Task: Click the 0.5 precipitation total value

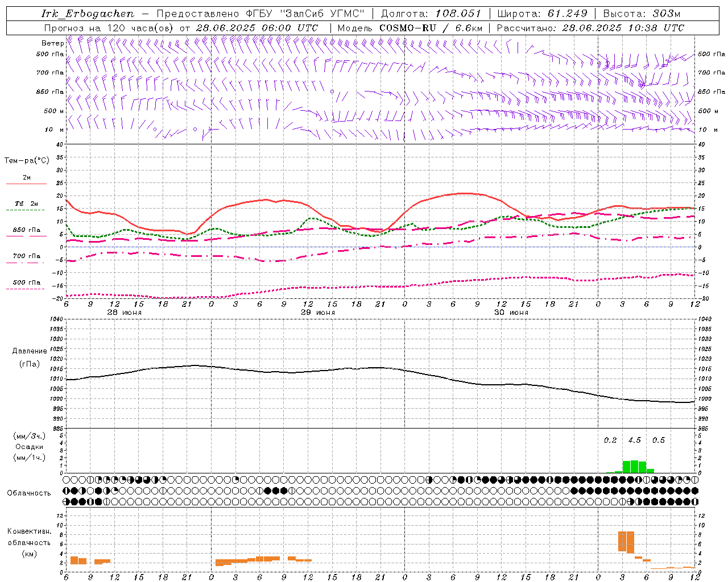Action: coord(659,440)
